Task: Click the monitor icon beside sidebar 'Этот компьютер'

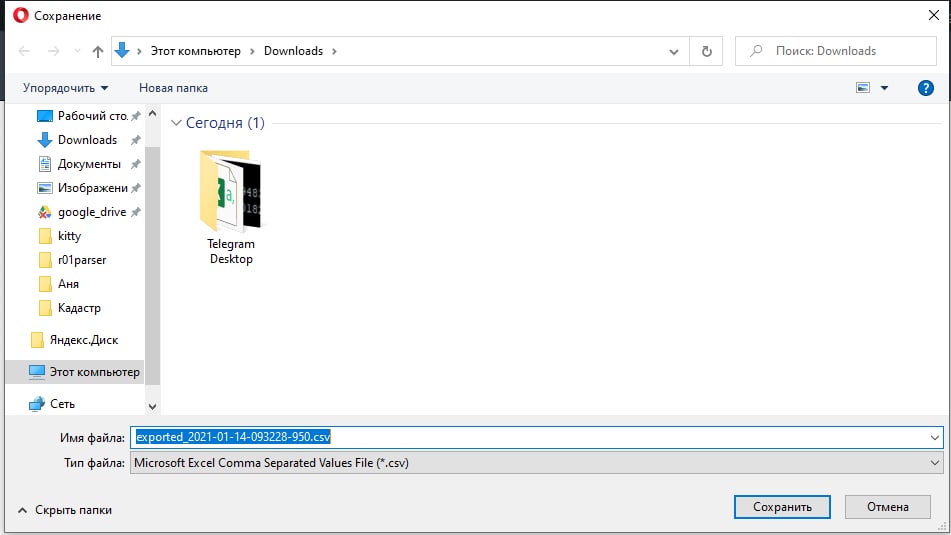Action: (37, 371)
